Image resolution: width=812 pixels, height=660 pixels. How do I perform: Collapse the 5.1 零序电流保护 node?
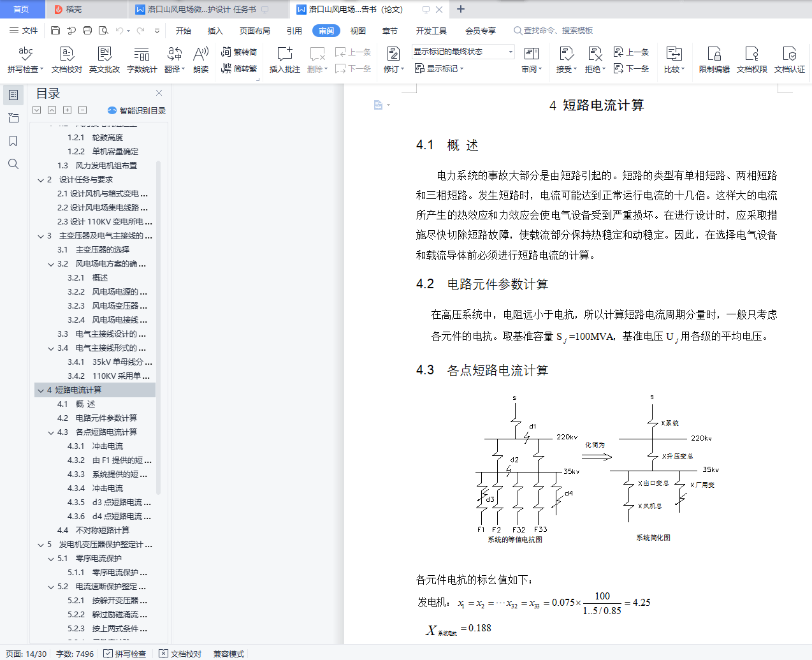pyautogui.click(x=51, y=559)
